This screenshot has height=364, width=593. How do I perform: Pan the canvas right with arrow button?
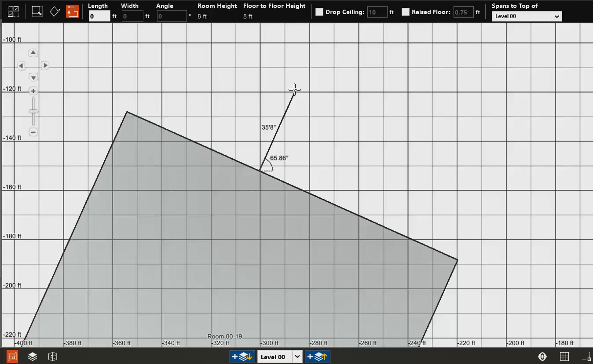point(45,66)
